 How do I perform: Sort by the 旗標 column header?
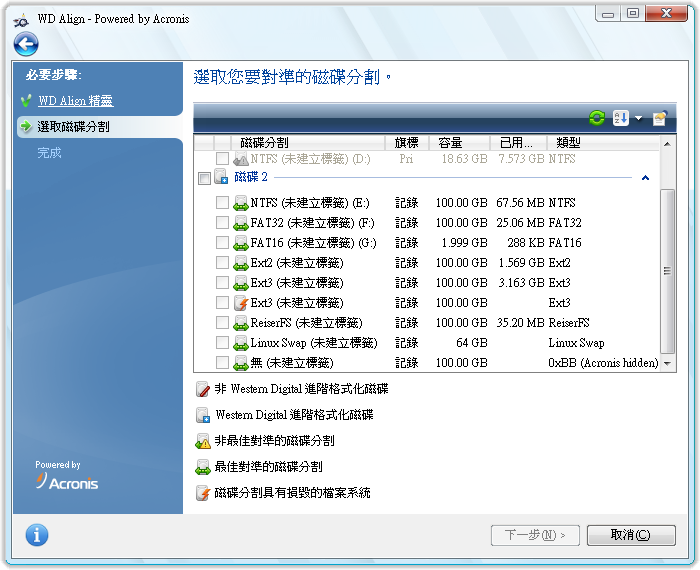pos(407,143)
